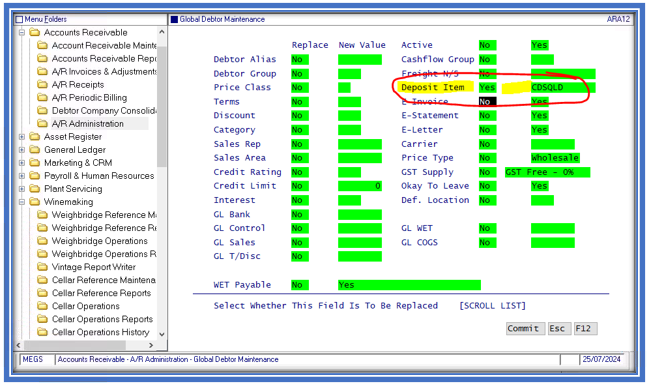Open Accounts Receivable Reports menu entry
The image size is (649, 384).
point(103,58)
